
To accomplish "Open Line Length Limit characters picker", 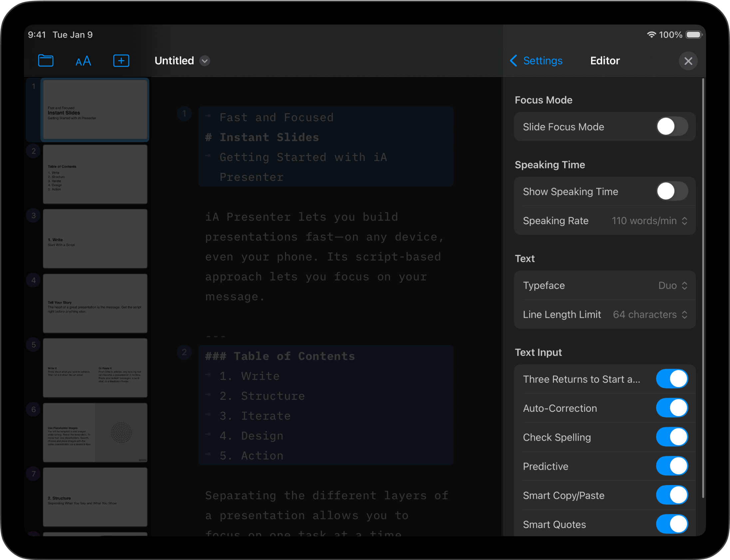I will [650, 314].
